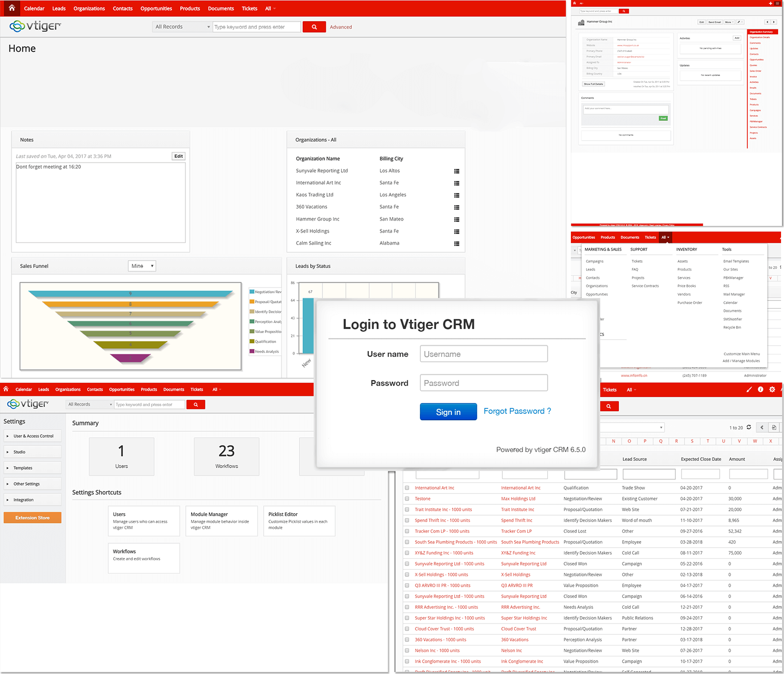Viewport: 784px width, 674px height.
Task: Click home icon in Hammer Group window
Action: (x=575, y=3)
